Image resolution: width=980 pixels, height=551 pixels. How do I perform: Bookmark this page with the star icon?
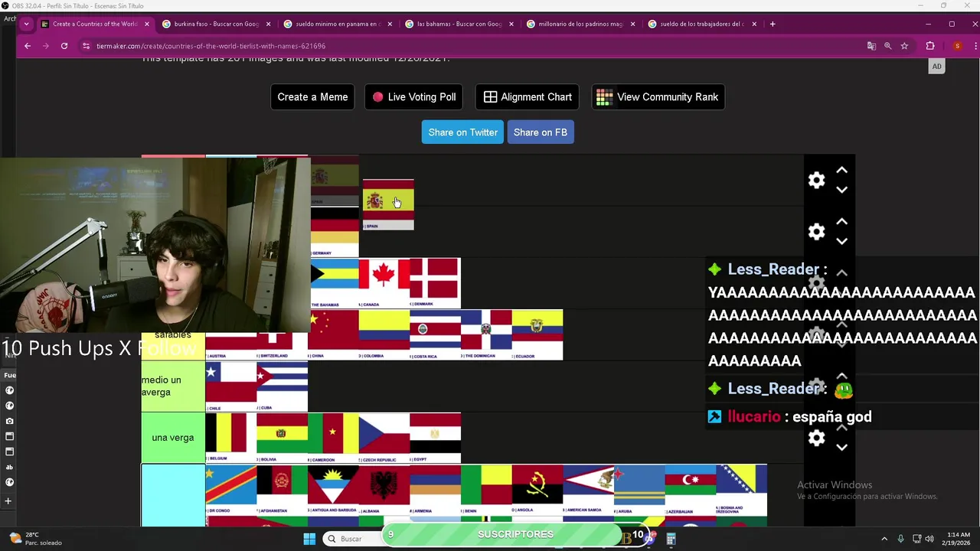904,46
